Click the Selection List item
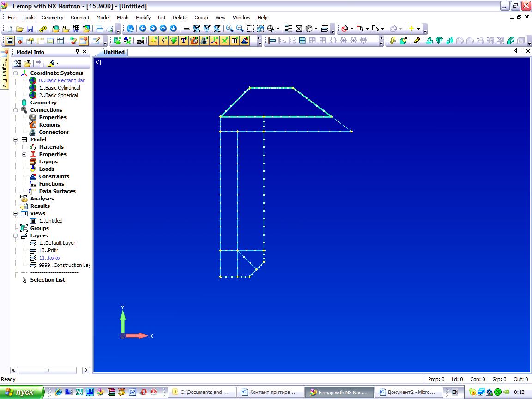This screenshot has height=399, width=532. pyautogui.click(x=48, y=280)
